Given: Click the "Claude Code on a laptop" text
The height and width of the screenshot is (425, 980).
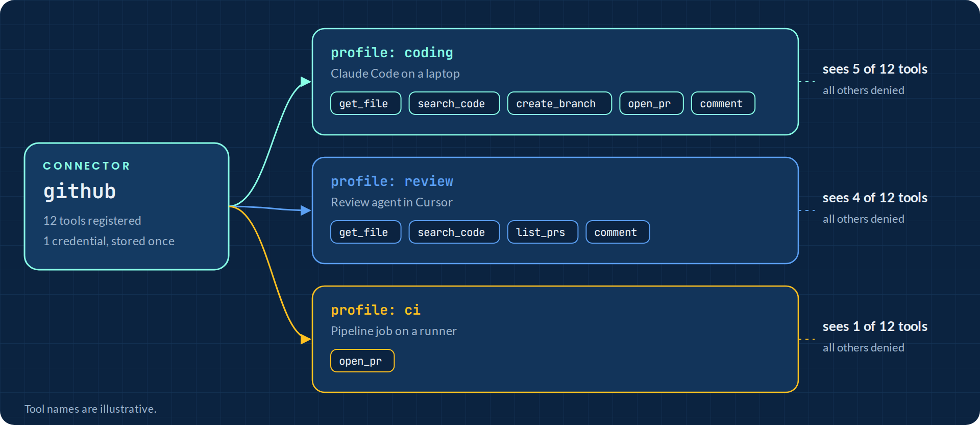Looking at the screenshot, I should coord(395,74).
